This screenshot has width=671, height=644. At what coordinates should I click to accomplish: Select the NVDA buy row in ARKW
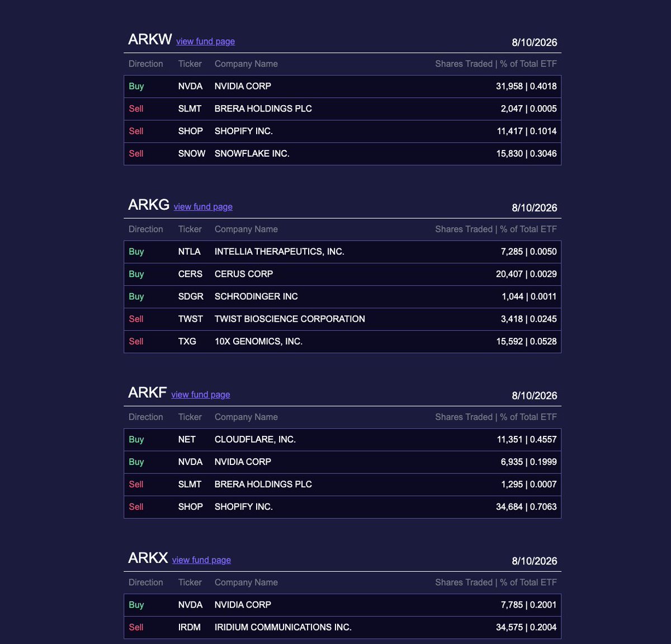[342, 87]
